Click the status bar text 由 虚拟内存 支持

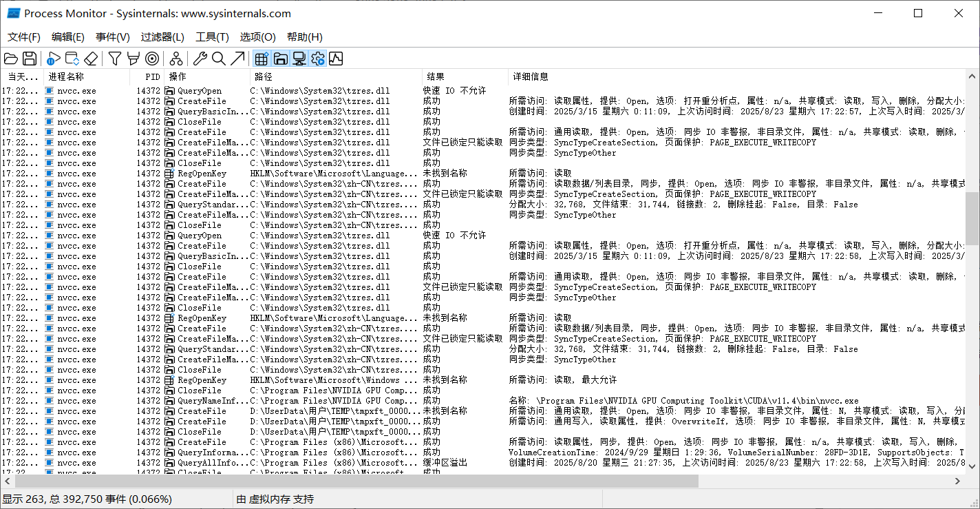point(275,499)
